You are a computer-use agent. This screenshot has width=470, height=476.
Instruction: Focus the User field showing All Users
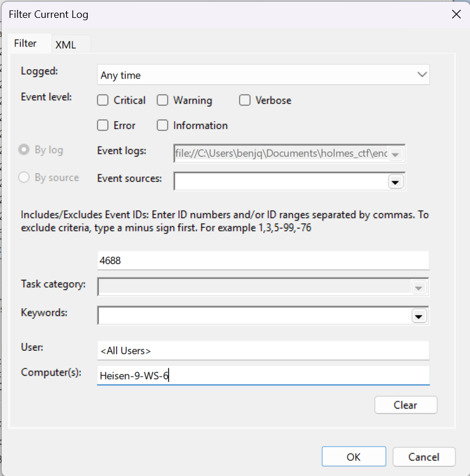coord(263,350)
